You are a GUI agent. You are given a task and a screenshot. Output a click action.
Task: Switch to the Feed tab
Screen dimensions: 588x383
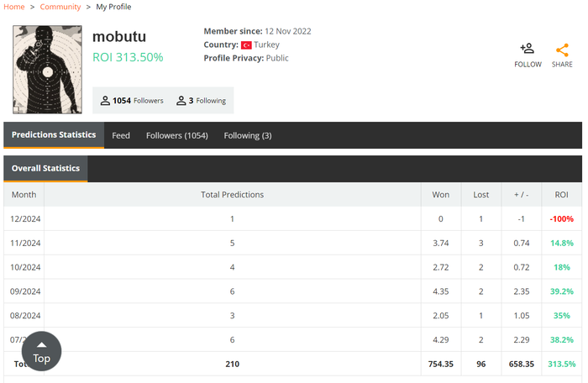coord(121,135)
